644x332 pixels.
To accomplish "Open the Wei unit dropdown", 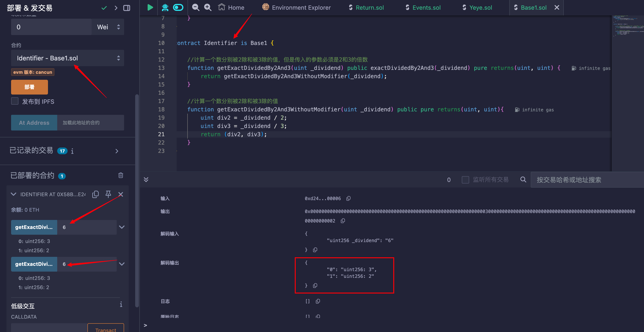I will tap(108, 27).
